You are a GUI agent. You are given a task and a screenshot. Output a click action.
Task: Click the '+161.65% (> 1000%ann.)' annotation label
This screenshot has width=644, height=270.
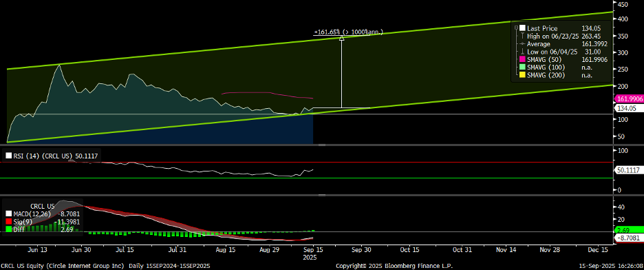coord(348,32)
